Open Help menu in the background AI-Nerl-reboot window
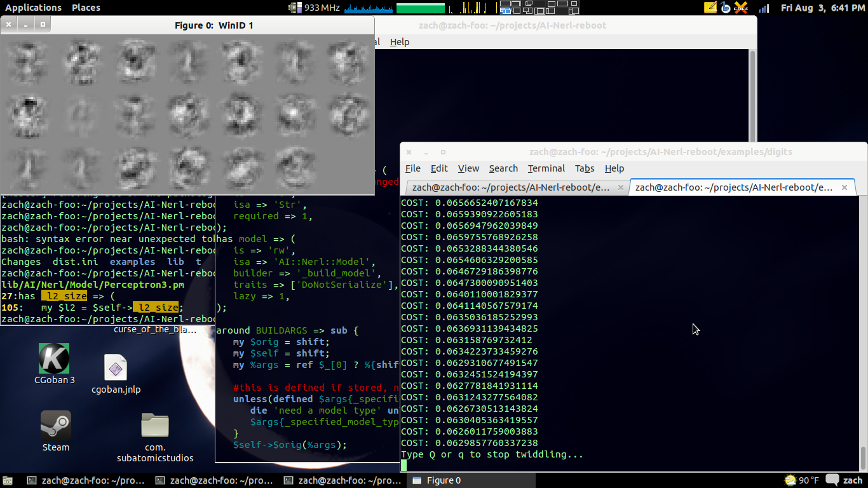This screenshot has width=868, height=488. (x=400, y=42)
